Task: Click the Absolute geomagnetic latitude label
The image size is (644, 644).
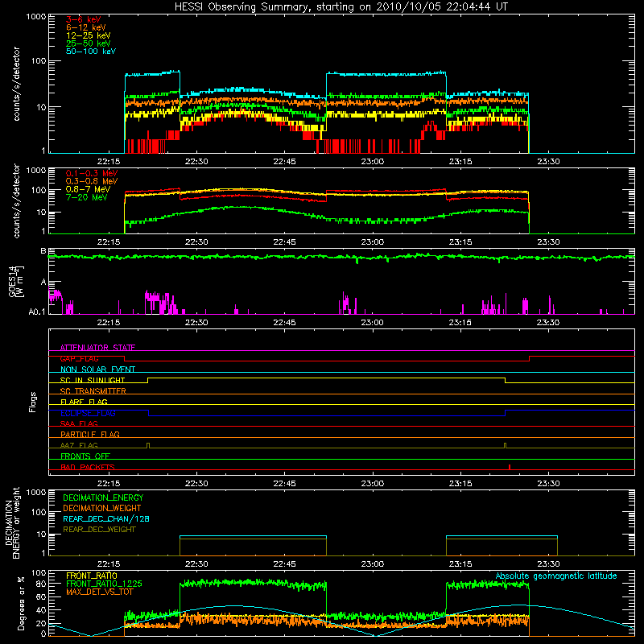Action: click(x=556, y=576)
